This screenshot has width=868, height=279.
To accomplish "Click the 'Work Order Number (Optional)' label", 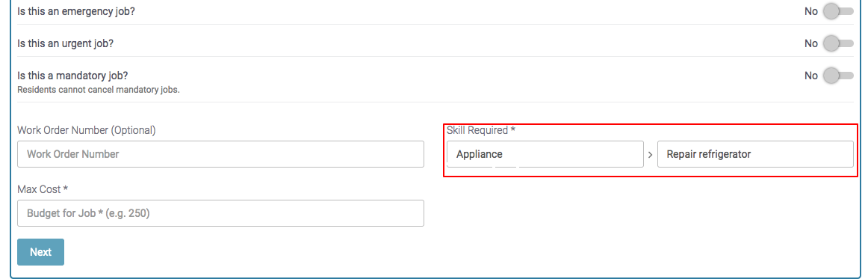I will point(87,130).
